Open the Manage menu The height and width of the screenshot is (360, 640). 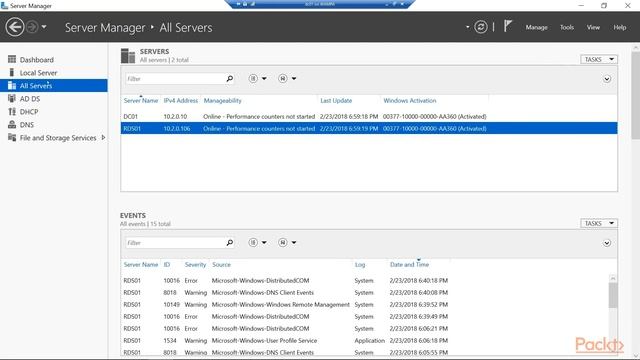[x=536, y=27]
